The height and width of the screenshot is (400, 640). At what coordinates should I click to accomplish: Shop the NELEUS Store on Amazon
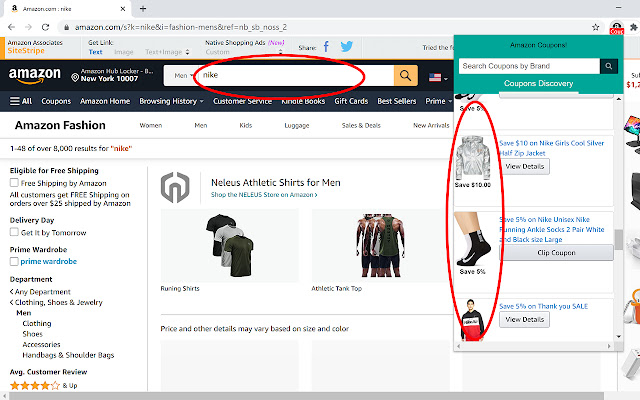[264, 195]
